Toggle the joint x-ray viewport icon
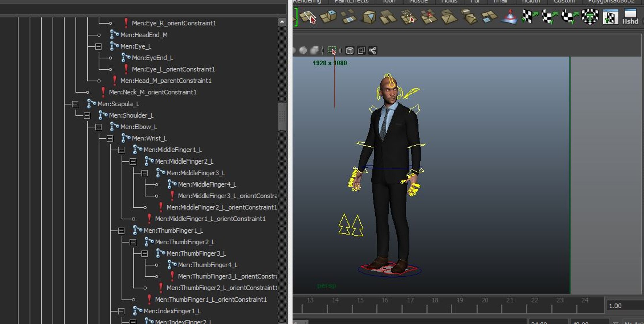The width and height of the screenshot is (644, 324). click(x=373, y=51)
